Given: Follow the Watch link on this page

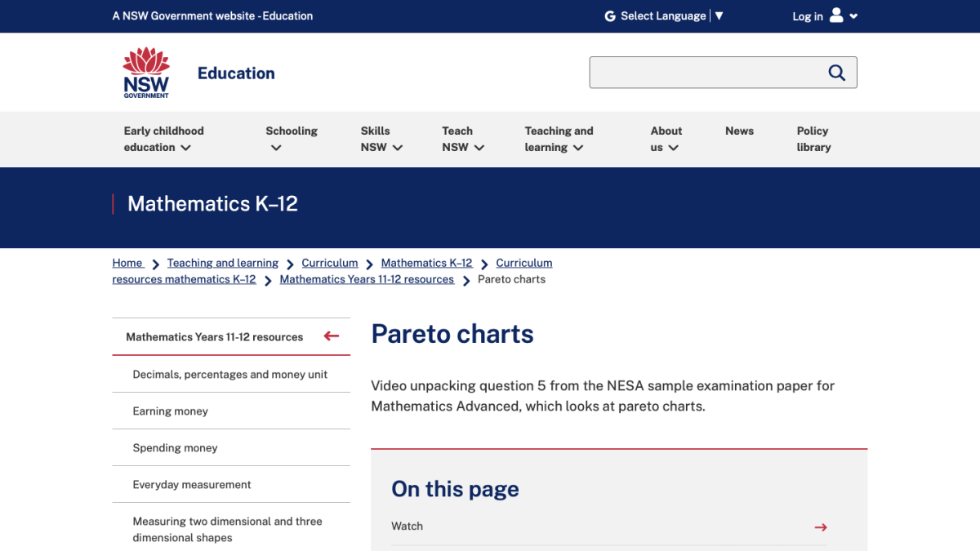Looking at the screenshot, I should (x=407, y=526).
